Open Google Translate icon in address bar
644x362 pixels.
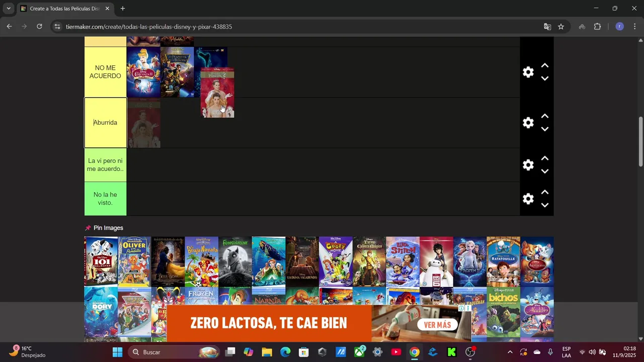pos(547,27)
